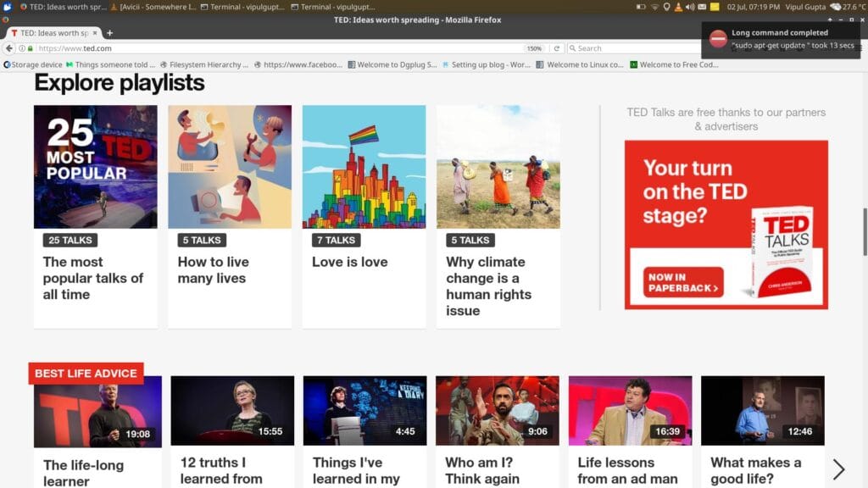Click the page vertical scrollbar thumb
Image resolution: width=868 pixels, height=488 pixels.
pyautogui.click(x=865, y=231)
